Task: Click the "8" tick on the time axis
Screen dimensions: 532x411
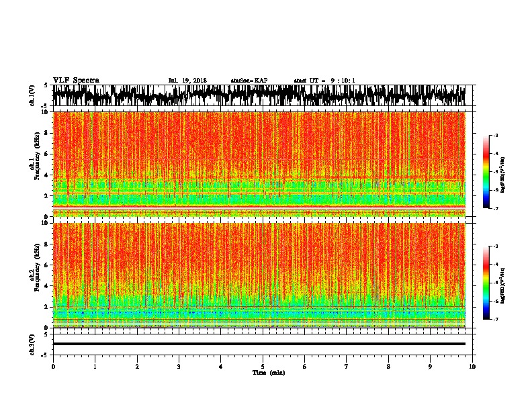Action: click(388, 367)
